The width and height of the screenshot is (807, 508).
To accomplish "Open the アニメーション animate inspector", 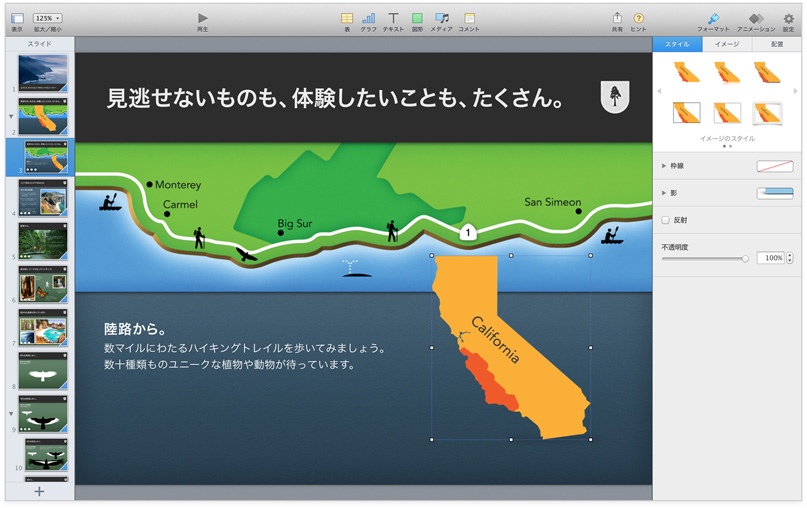I will coord(756,18).
